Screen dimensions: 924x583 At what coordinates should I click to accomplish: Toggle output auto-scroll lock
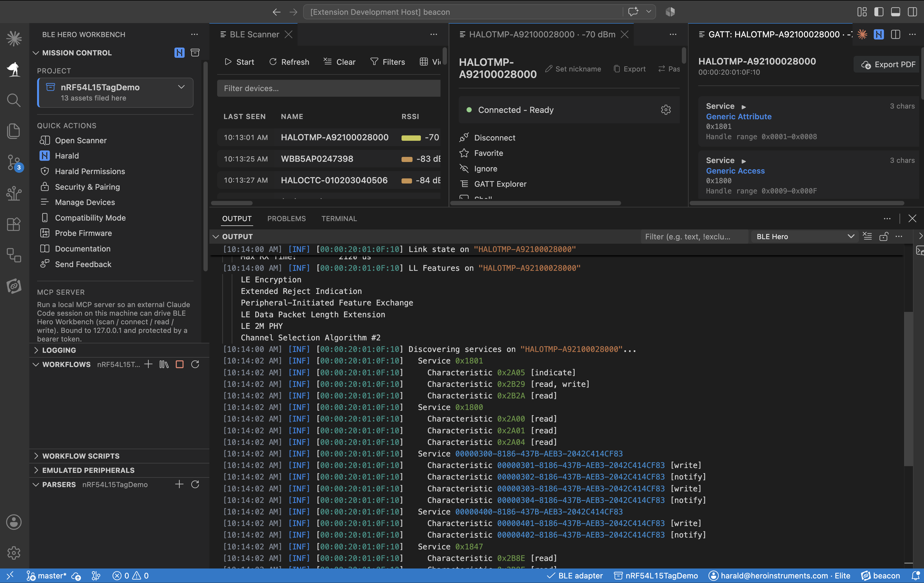point(884,236)
